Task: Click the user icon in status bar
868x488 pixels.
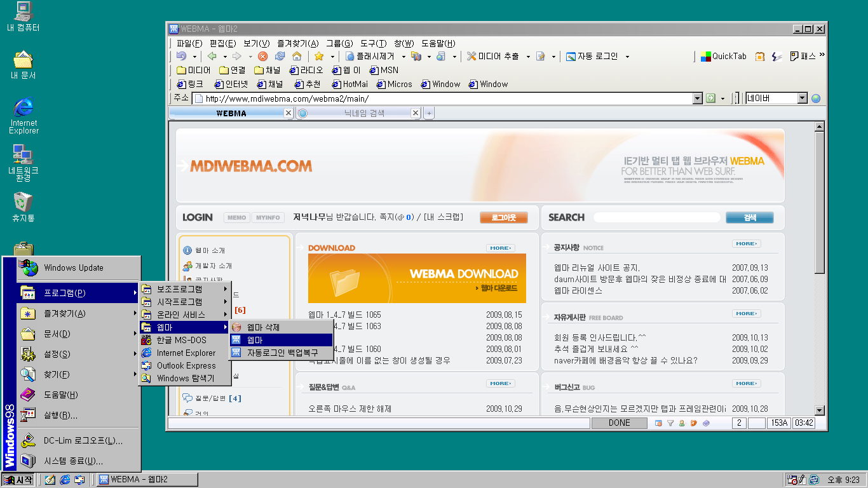Action: click(x=682, y=423)
